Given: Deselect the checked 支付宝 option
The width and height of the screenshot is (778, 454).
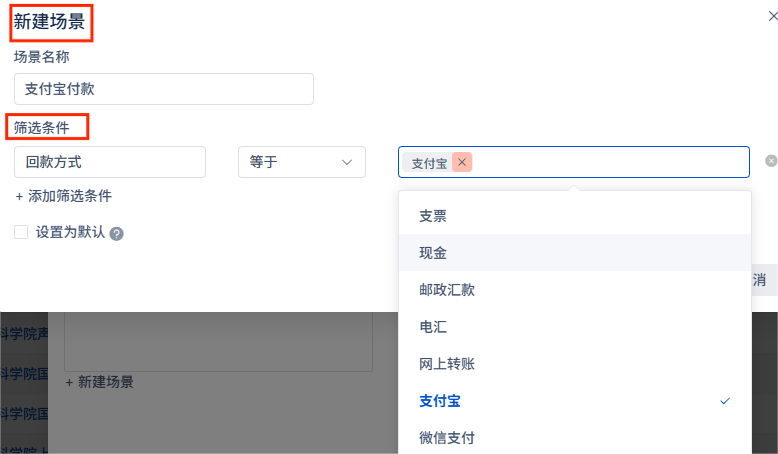Looking at the screenshot, I should click(x=575, y=400).
